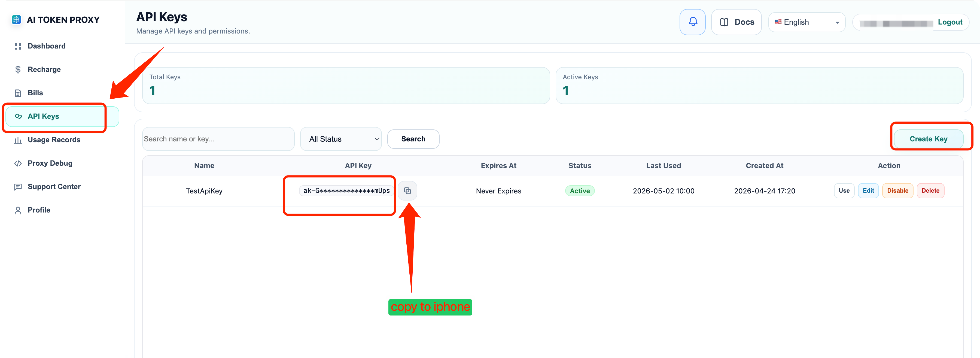Click the Search button
Image resolution: width=980 pixels, height=358 pixels.
click(x=413, y=139)
